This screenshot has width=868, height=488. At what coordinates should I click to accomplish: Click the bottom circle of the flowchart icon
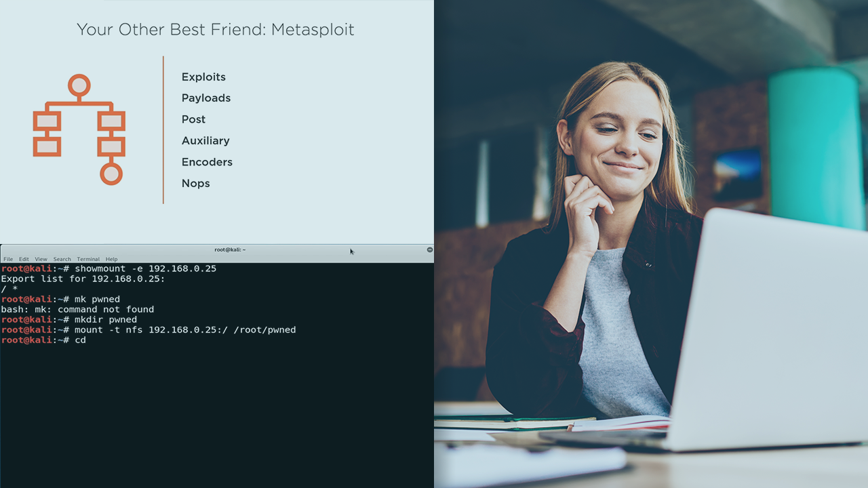click(111, 174)
